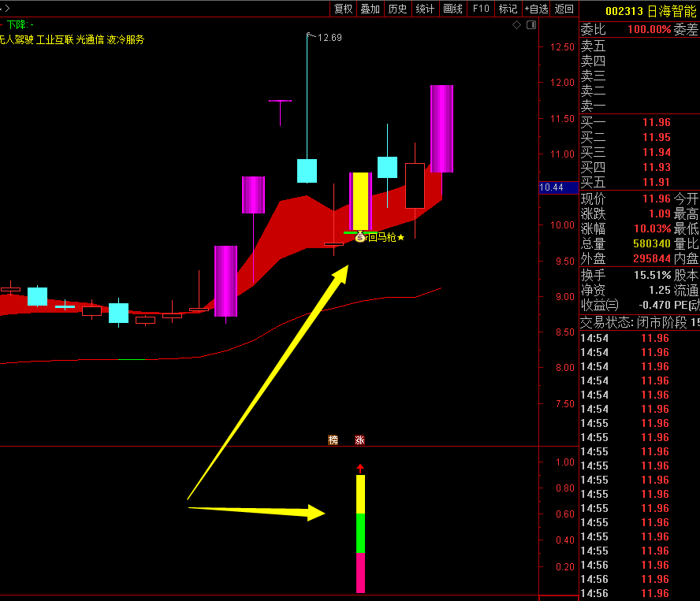Add the stock via +自选
The height and width of the screenshot is (601, 700).
tap(536, 9)
